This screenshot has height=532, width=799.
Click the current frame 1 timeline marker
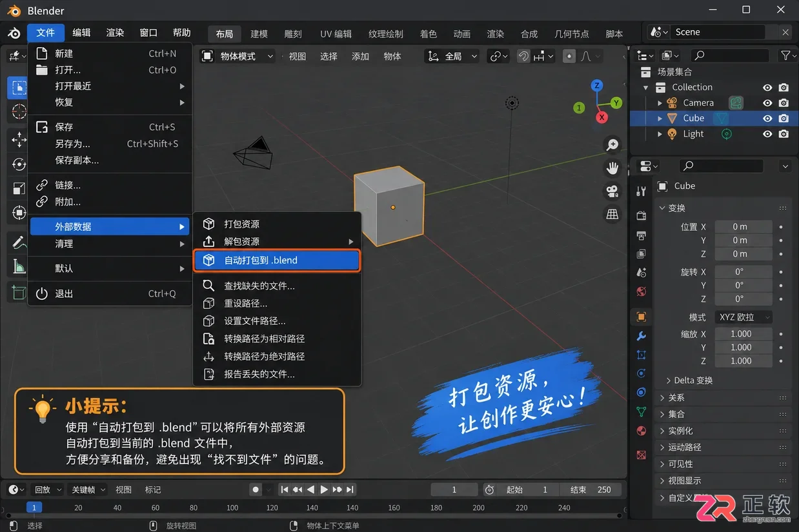click(x=34, y=507)
